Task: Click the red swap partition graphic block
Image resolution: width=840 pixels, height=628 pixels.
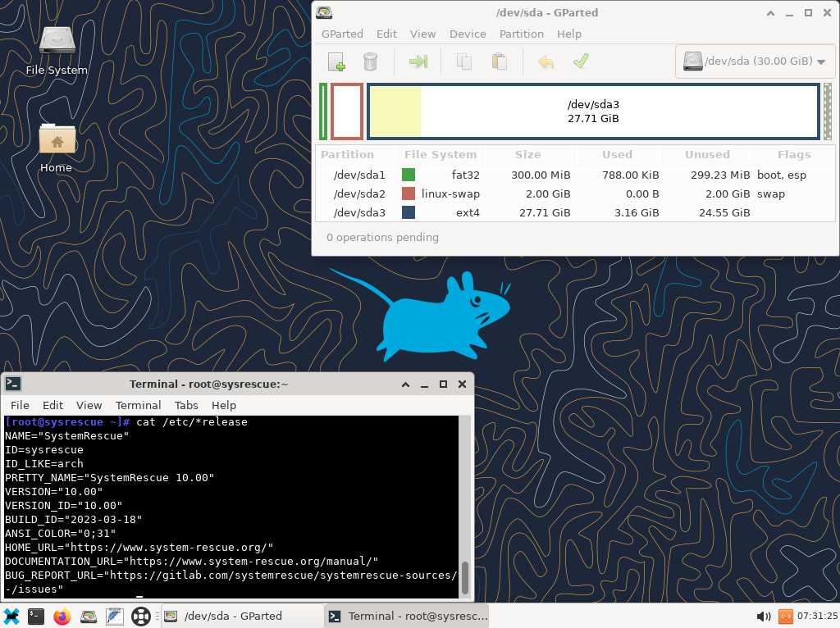Action: [x=347, y=111]
